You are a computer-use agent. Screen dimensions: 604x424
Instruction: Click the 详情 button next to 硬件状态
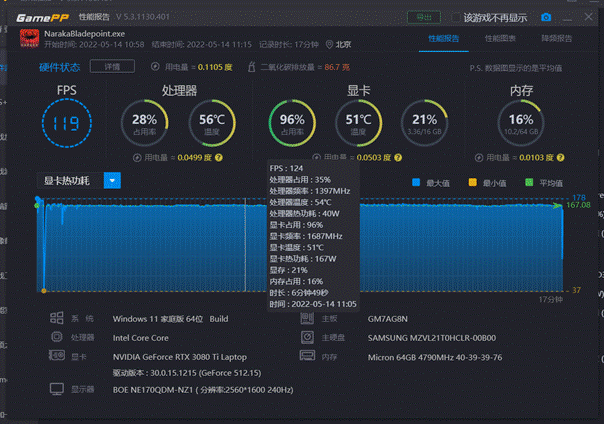tap(106, 67)
